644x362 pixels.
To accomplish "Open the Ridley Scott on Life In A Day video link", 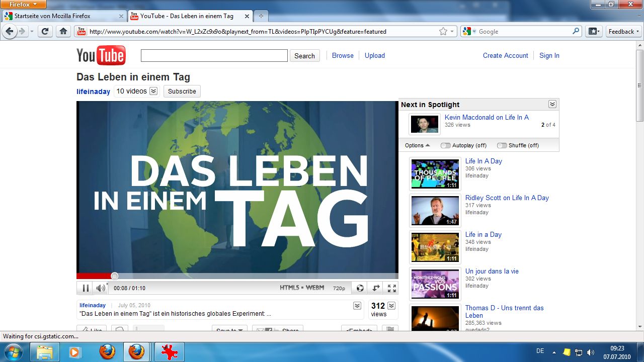I will 507,198.
